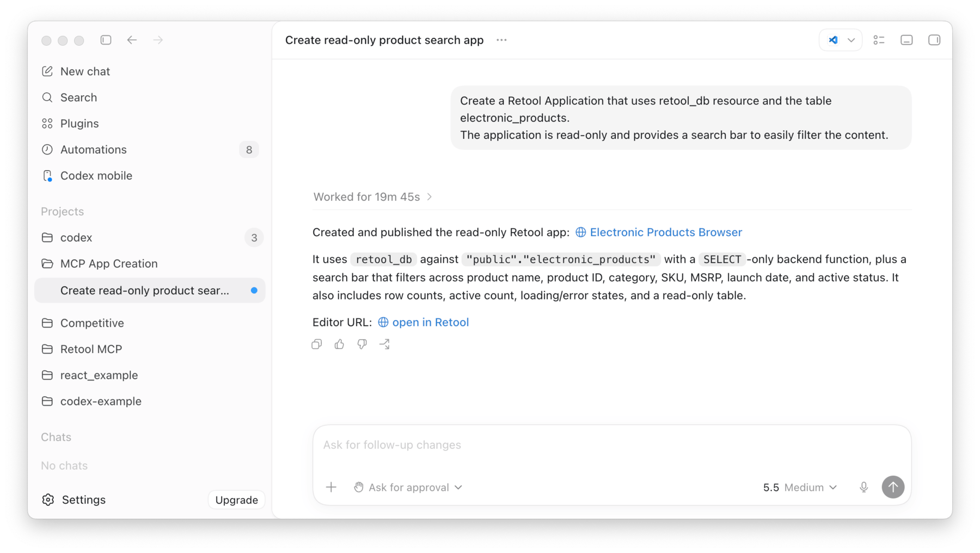The image size is (980, 553).
Task: Copy the response with copy icon
Action: [x=317, y=344]
